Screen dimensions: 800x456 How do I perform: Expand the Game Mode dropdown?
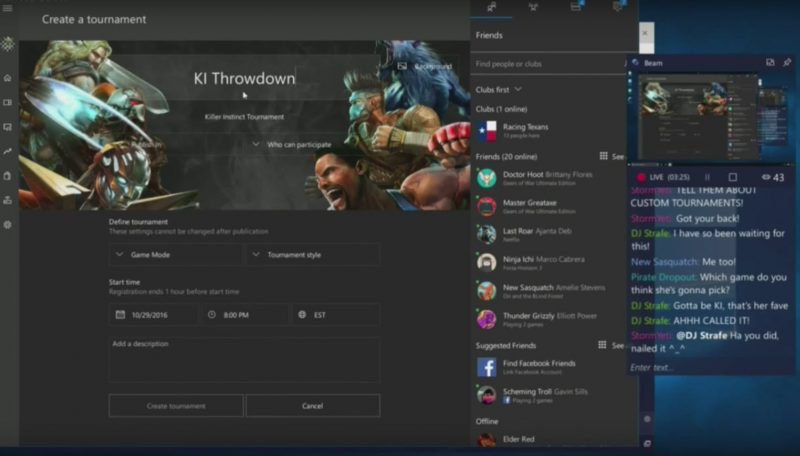click(x=176, y=255)
